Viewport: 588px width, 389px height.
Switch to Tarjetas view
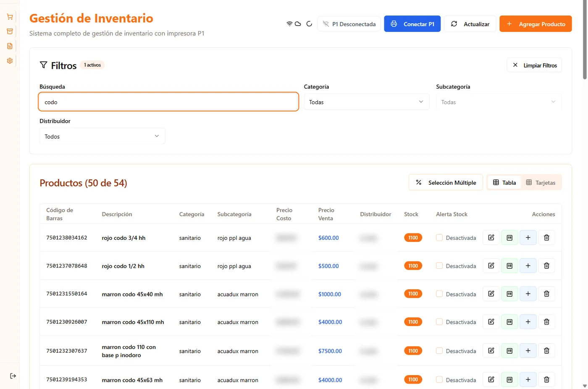click(x=541, y=182)
